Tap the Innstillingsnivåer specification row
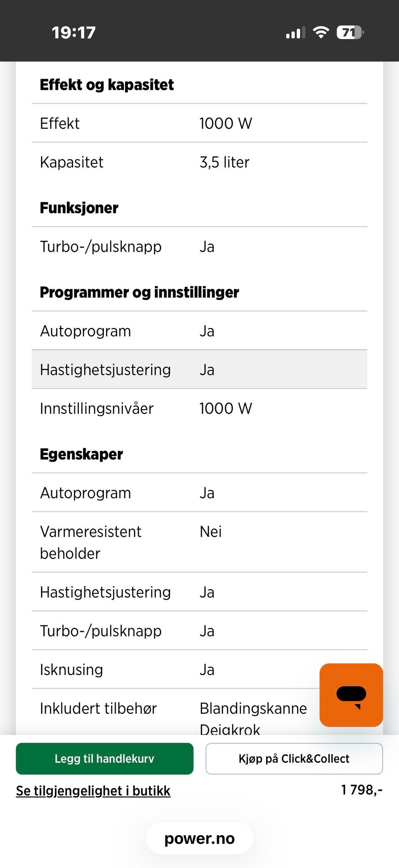Screen dimensions: 399x868 [199, 408]
